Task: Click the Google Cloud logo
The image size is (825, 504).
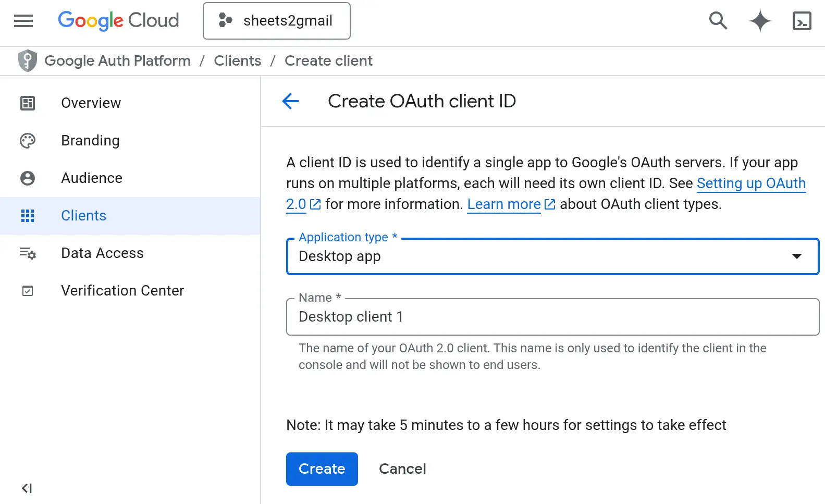Action: click(118, 21)
